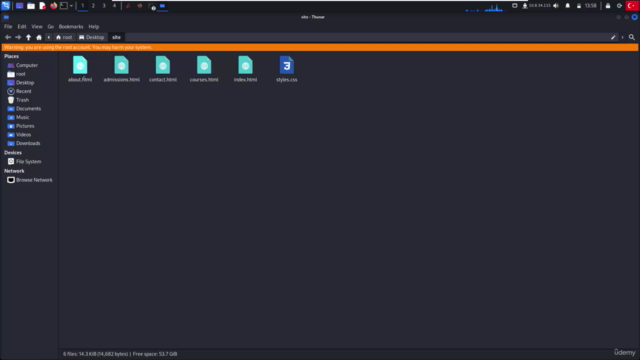The width and height of the screenshot is (640, 360).
Task: Select the admissions.html file icon
Action: click(x=121, y=65)
